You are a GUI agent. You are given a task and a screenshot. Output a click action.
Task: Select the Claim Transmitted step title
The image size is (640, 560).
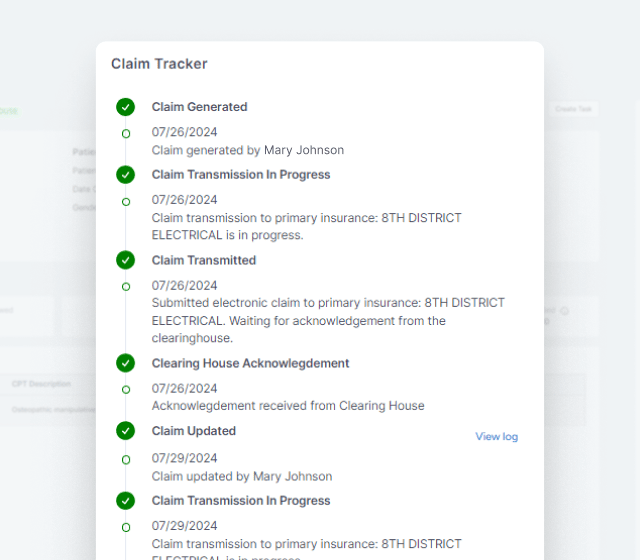203,260
